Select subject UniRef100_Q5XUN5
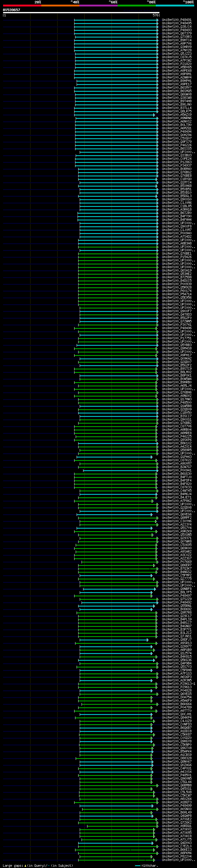Image resolution: width=197 pixels, height=868 pixels. tap(177, 535)
